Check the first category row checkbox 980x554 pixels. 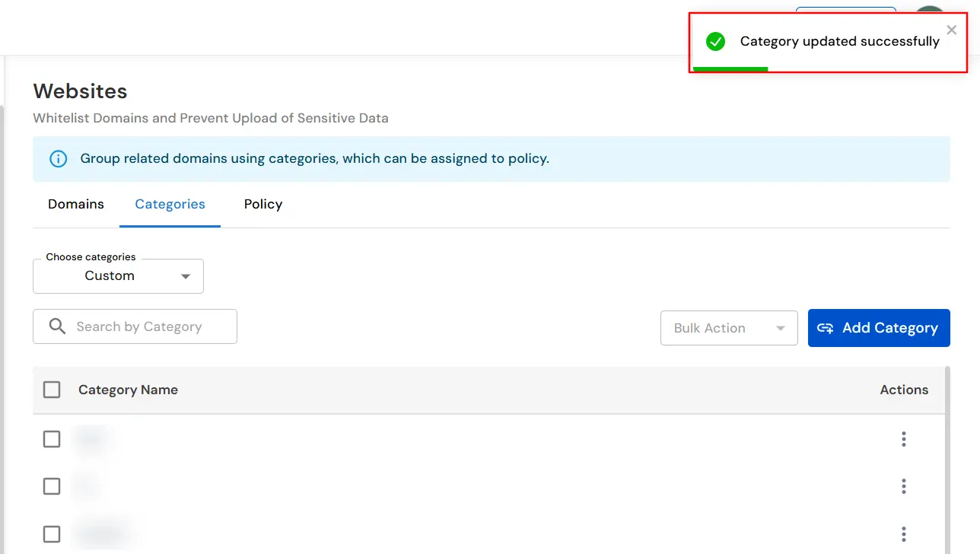[x=52, y=439]
